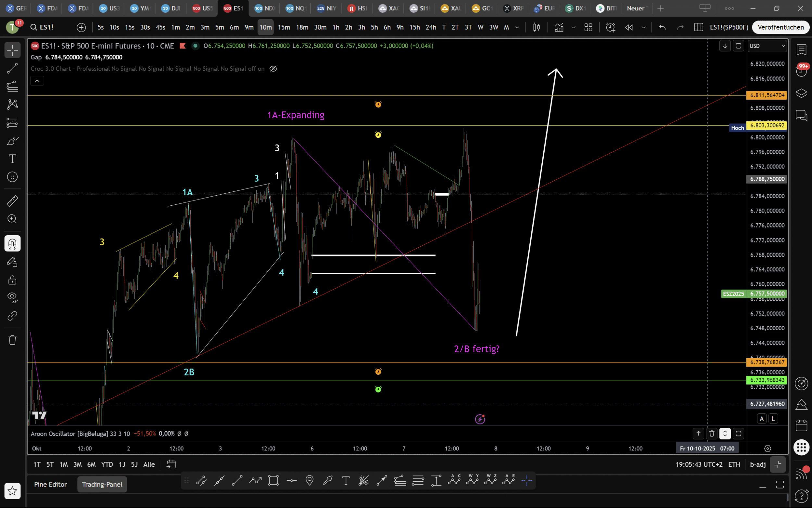Collapse the indicator legend chevron

point(37,81)
